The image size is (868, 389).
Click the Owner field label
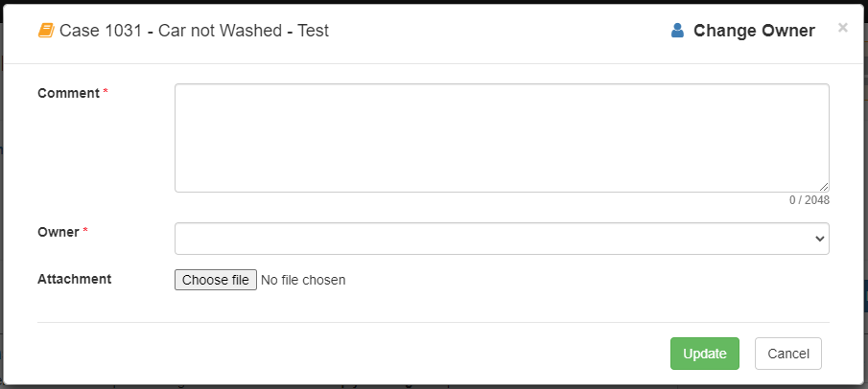[59, 232]
